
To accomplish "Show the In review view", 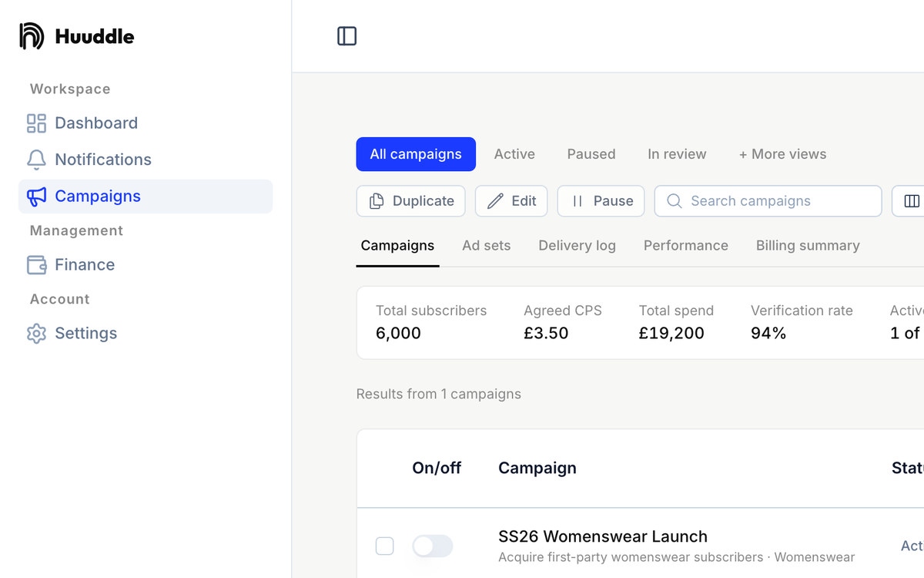I will tap(677, 154).
